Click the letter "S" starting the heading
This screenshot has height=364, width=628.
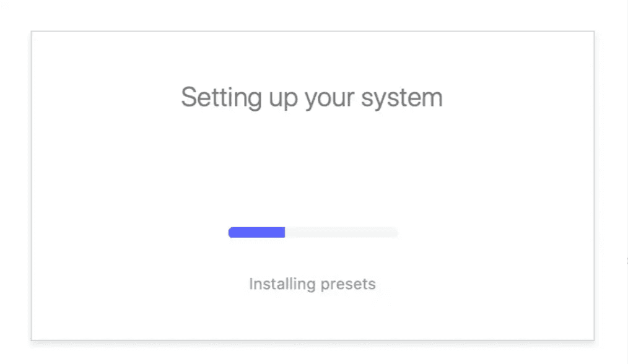click(188, 98)
